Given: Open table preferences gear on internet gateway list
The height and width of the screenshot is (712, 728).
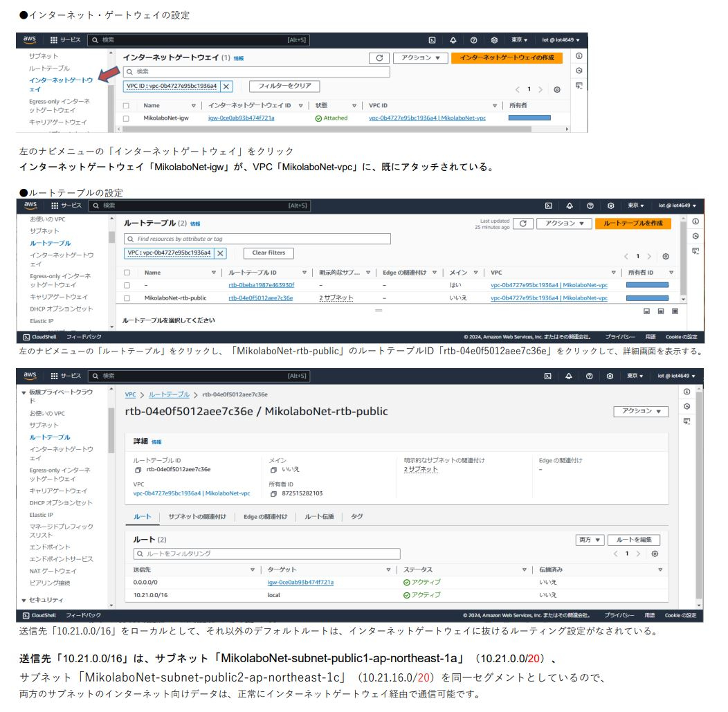Looking at the screenshot, I should tap(556, 89).
